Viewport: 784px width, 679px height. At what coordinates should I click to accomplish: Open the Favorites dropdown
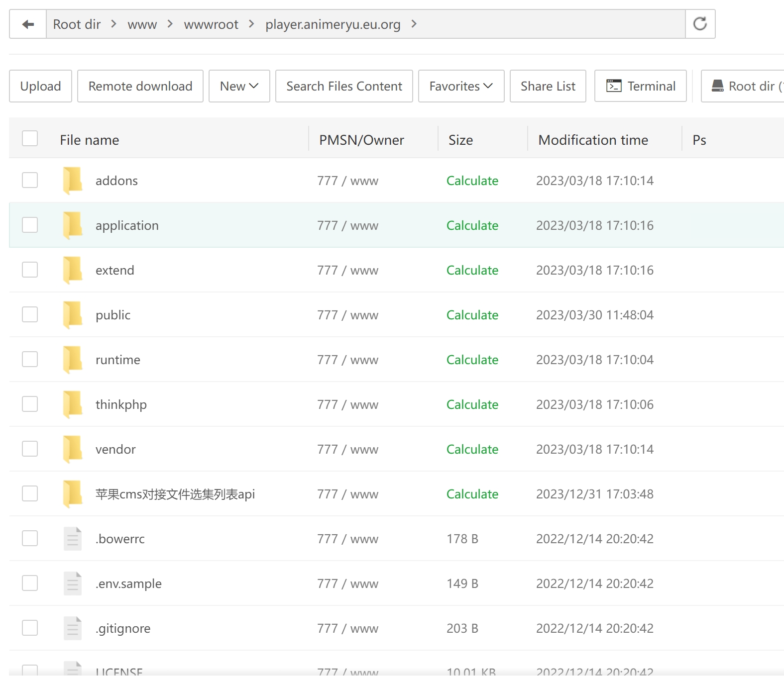[x=460, y=86]
